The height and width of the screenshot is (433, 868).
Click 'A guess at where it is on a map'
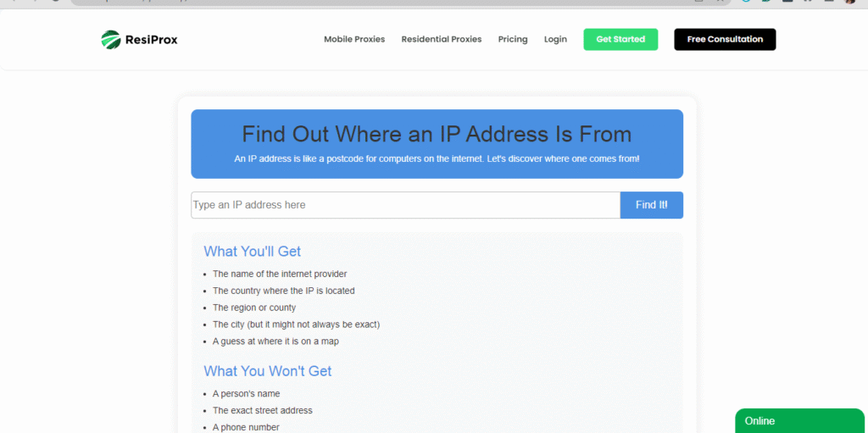275,341
